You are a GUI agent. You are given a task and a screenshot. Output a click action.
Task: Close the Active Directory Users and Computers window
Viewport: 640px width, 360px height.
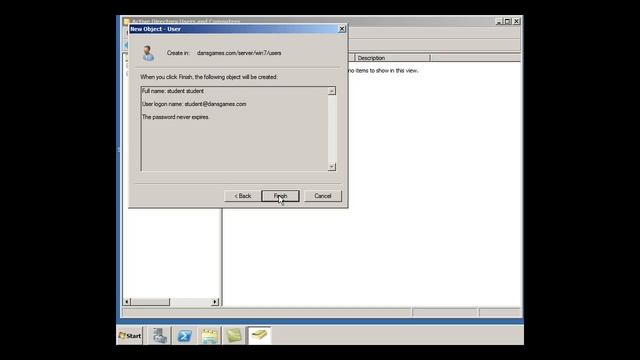[x=516, y=21]
